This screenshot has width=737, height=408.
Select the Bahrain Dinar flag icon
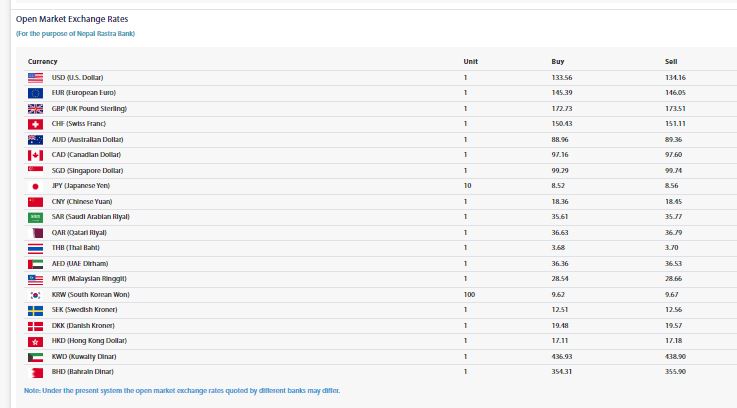point(35,371)
